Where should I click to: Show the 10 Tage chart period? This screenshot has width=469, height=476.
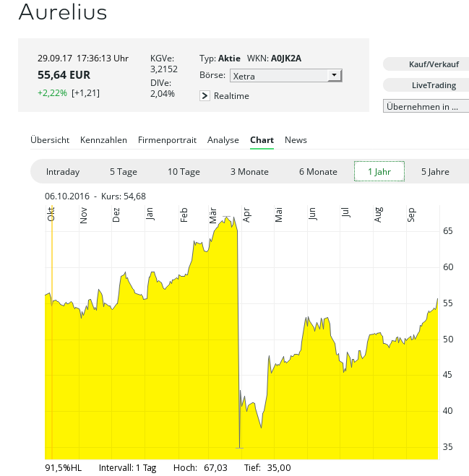coord(184,172)
